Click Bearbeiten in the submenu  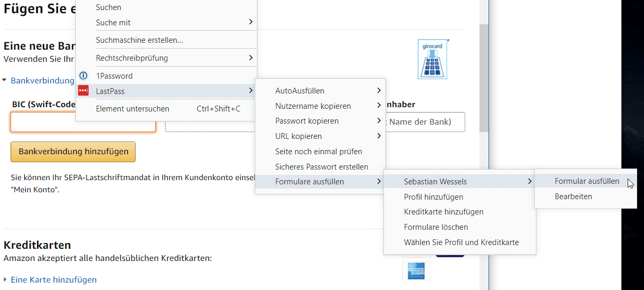point(587,197)
